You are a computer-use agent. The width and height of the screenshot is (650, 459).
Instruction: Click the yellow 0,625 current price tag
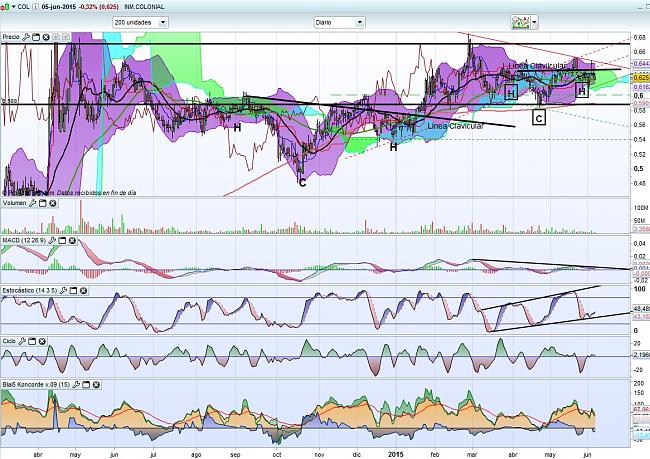tap(641, 78)
